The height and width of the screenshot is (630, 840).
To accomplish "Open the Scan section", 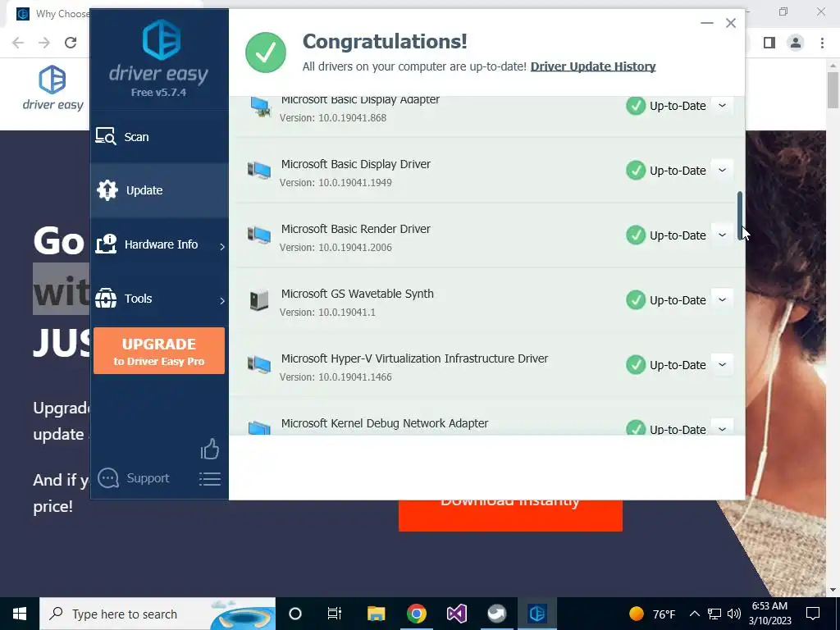I will [159, 137].
